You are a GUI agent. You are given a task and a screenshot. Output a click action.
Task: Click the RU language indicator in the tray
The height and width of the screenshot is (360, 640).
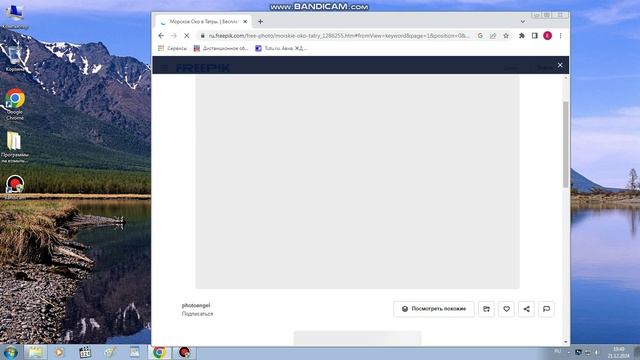coord(558,351)
